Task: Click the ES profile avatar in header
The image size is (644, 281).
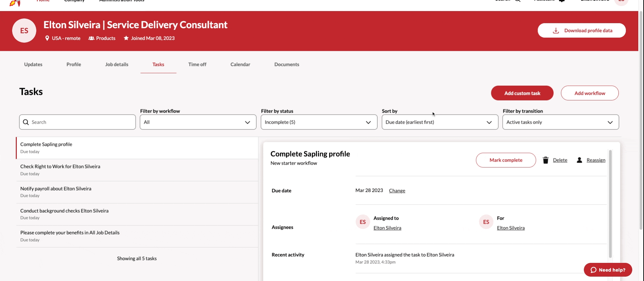Action: click(24, 31)
